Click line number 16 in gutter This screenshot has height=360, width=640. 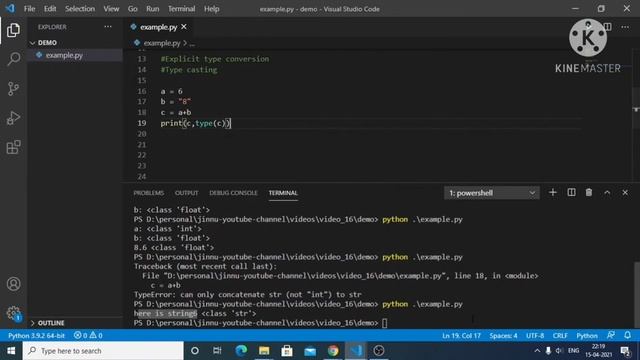[x=142, y=91]
